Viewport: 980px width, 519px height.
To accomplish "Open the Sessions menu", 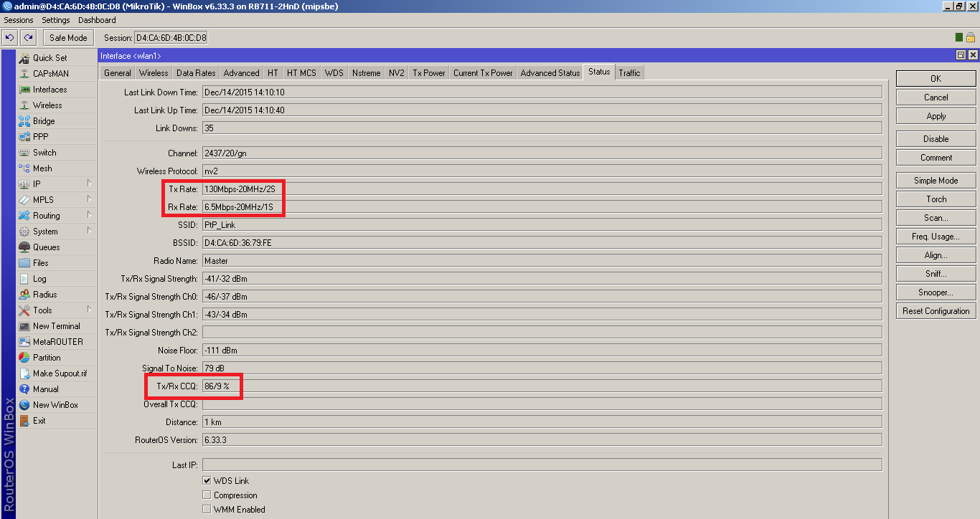I will point(19,20).
